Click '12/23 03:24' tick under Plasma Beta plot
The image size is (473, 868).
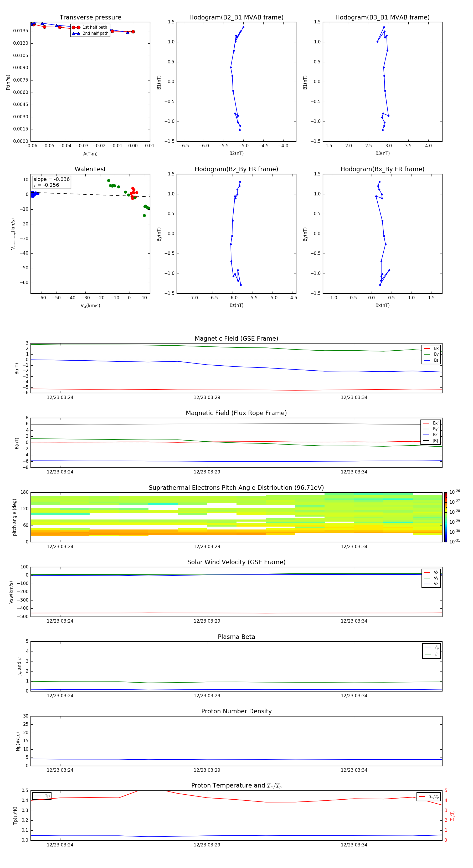point(60,695)
